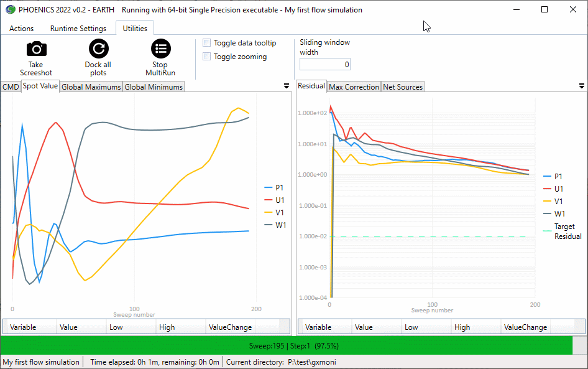
Task: Click the Take Screenshot camera icon
Action: (x=36, y=49)
